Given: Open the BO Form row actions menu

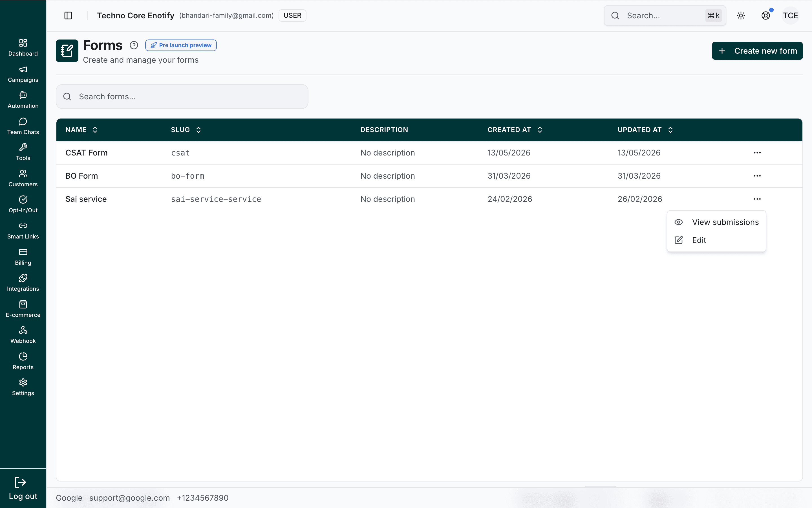Looking at the screenshot, I should pos(757,176).
